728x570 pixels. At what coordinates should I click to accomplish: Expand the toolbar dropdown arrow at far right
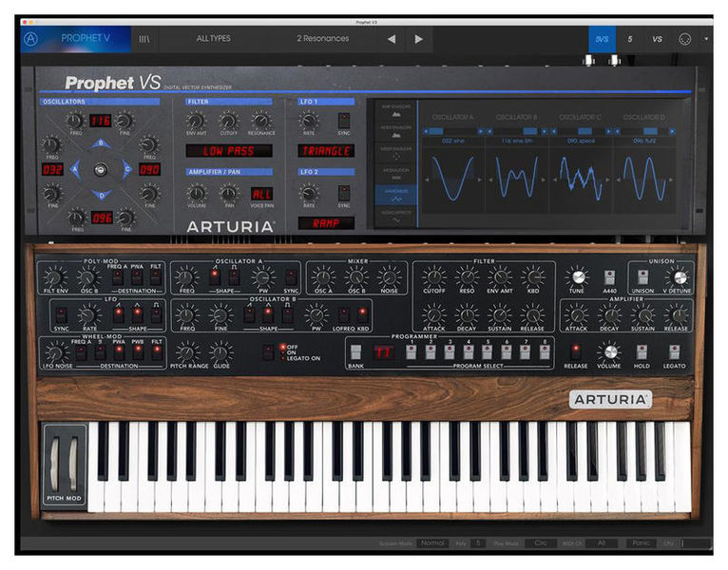tap(706, 39)
